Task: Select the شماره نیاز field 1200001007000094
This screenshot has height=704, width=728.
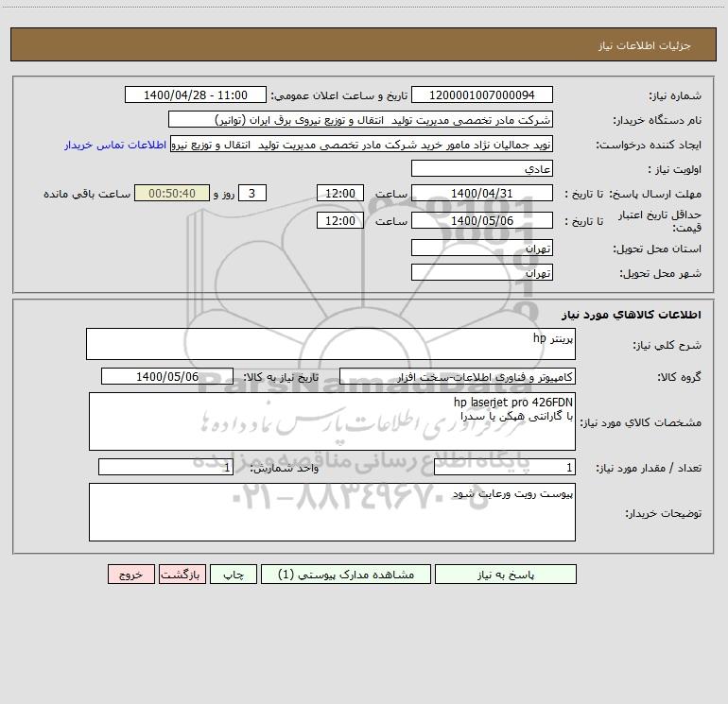Action: tap(482, 94)
